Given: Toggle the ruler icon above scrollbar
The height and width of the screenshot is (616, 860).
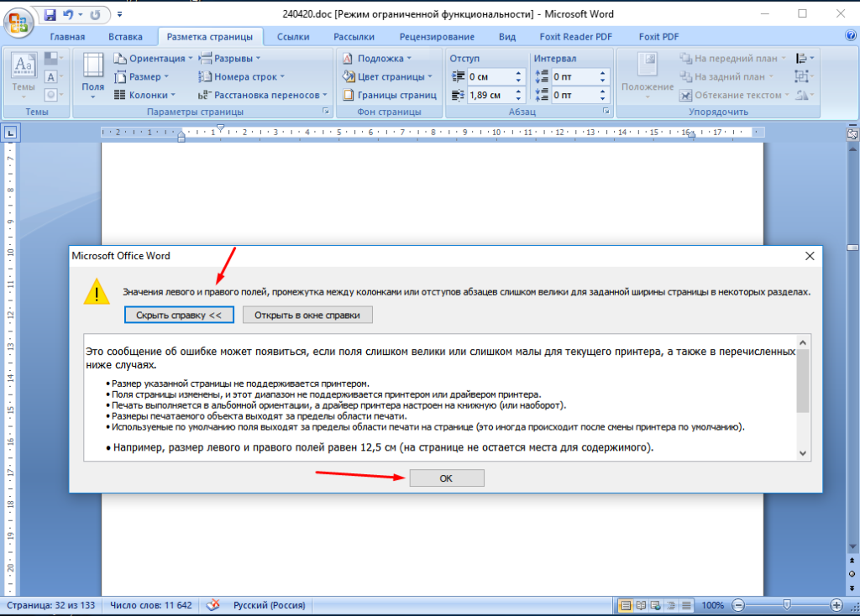Looking at the screenshot, I should [x=852, y=133].
